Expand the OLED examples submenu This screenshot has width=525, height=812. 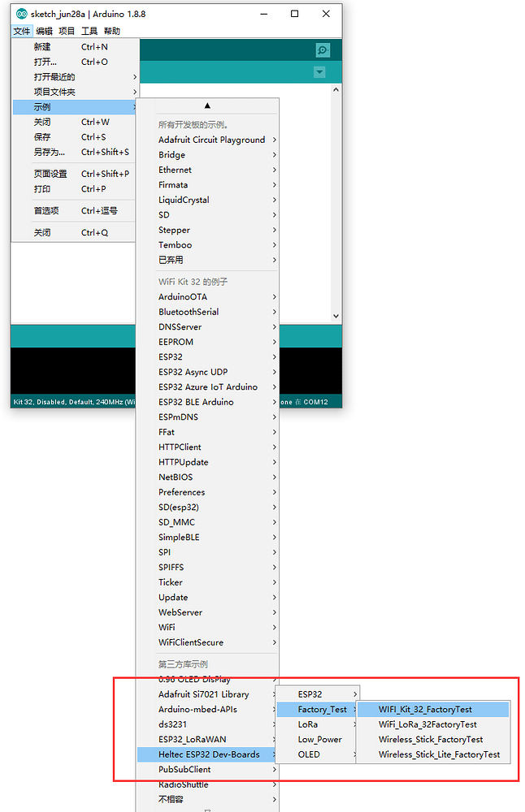(309, 754)
